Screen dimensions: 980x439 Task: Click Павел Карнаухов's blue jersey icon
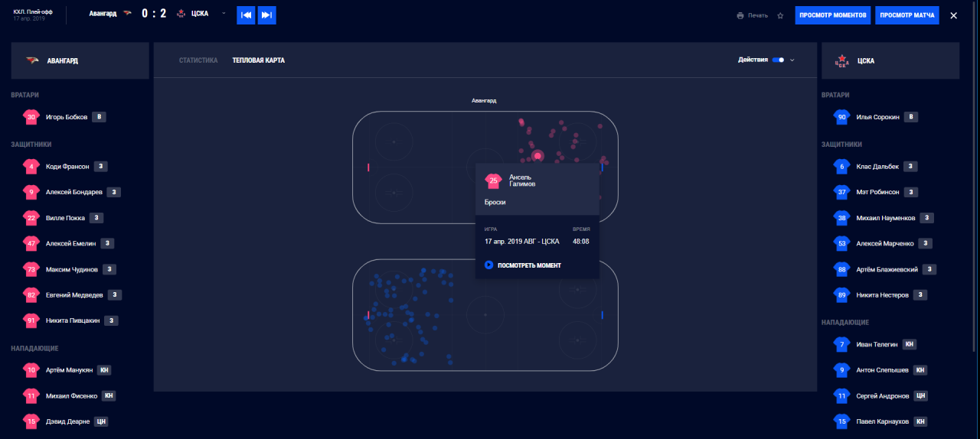pos(841,421)
